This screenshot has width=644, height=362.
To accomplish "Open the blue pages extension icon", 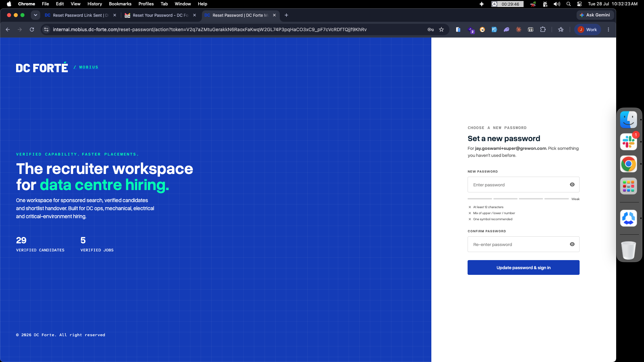I will click(458, 29).
